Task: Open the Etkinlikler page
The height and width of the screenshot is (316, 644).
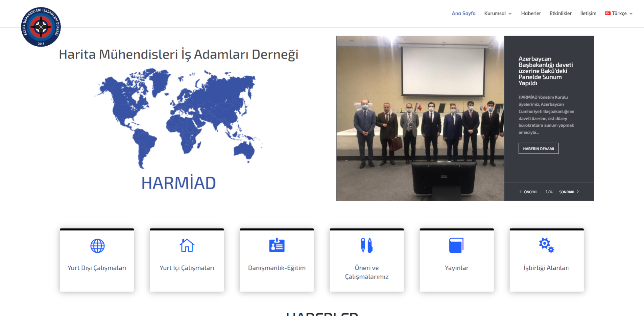Action: 560,14
